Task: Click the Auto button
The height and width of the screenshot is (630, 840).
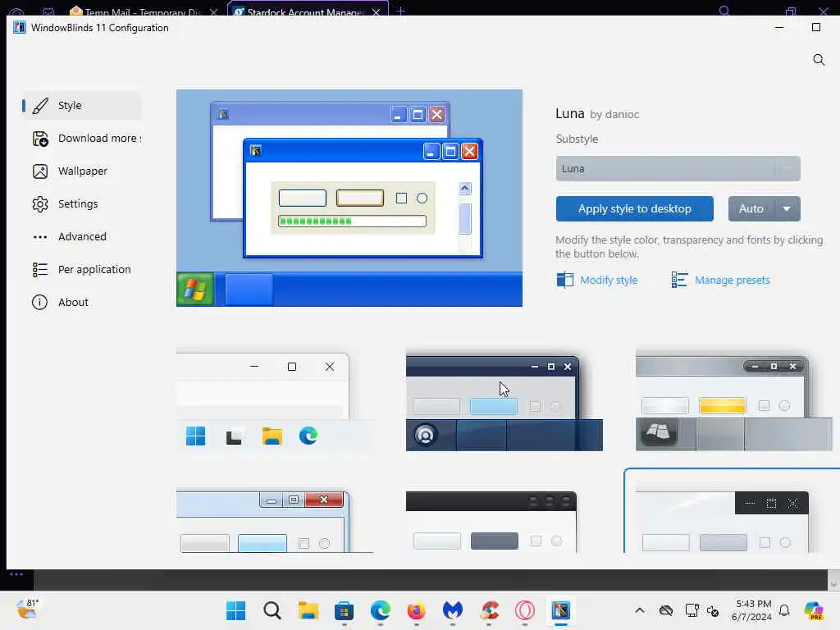Action: point(751,208)
